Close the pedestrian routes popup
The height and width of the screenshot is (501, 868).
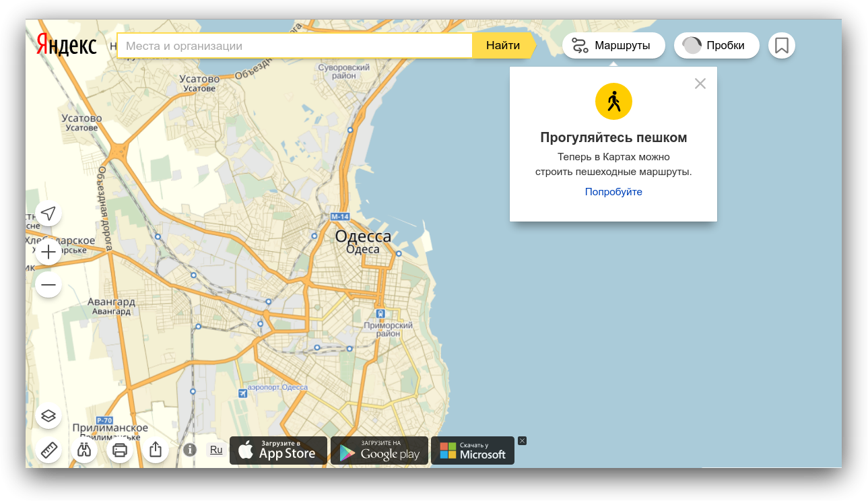[x=700, y=83]
